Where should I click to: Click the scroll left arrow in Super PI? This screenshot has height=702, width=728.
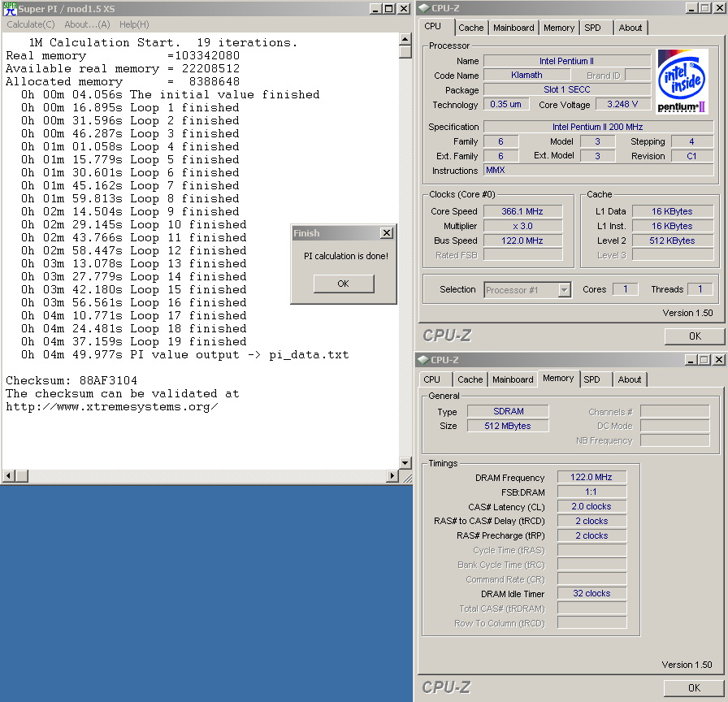click(9, 476)
